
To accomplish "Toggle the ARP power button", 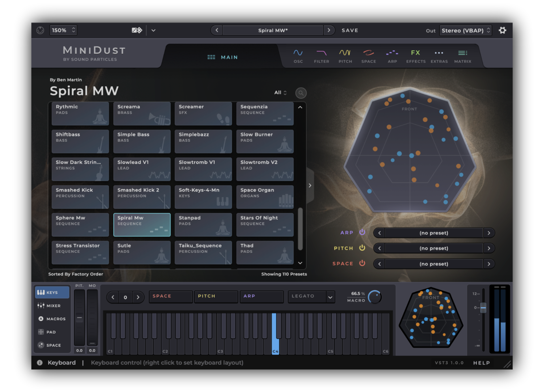I will [362, 232].
